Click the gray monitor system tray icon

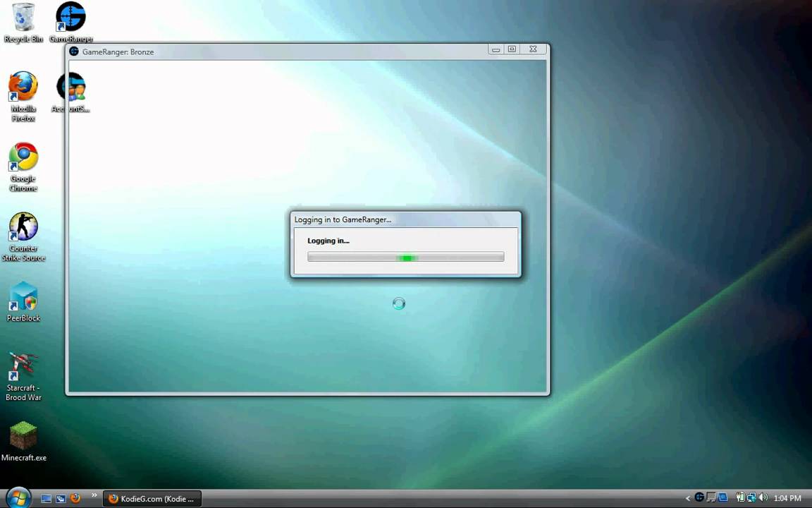point(711,497)
